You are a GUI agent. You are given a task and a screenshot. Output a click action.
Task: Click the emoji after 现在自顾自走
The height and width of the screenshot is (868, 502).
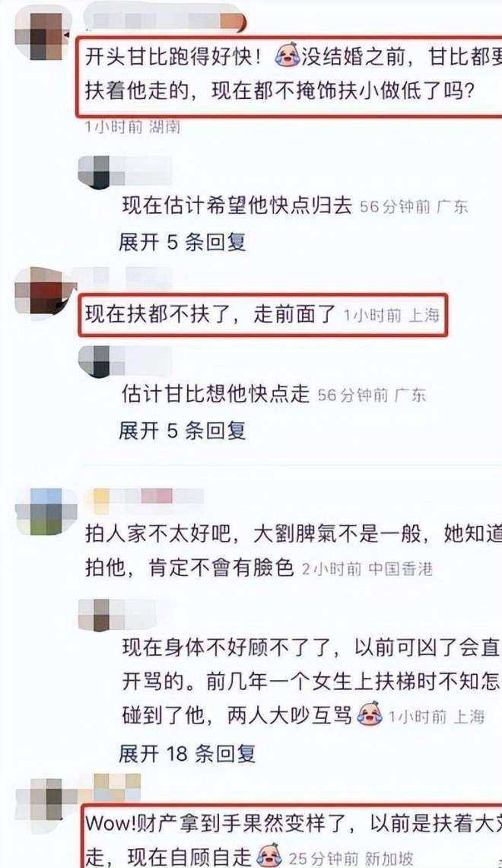[269, 856]
